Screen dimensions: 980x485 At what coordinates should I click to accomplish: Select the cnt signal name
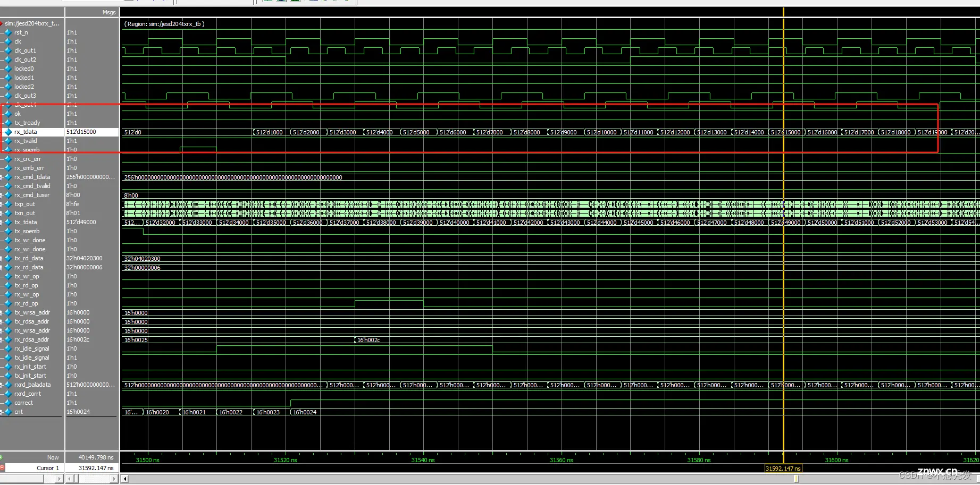[19, 412]
